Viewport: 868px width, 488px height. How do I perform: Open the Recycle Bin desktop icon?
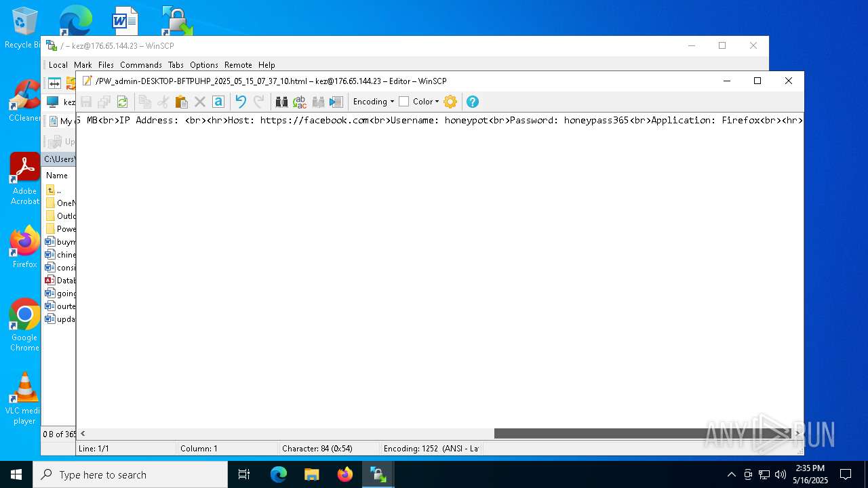click(24, 28)
